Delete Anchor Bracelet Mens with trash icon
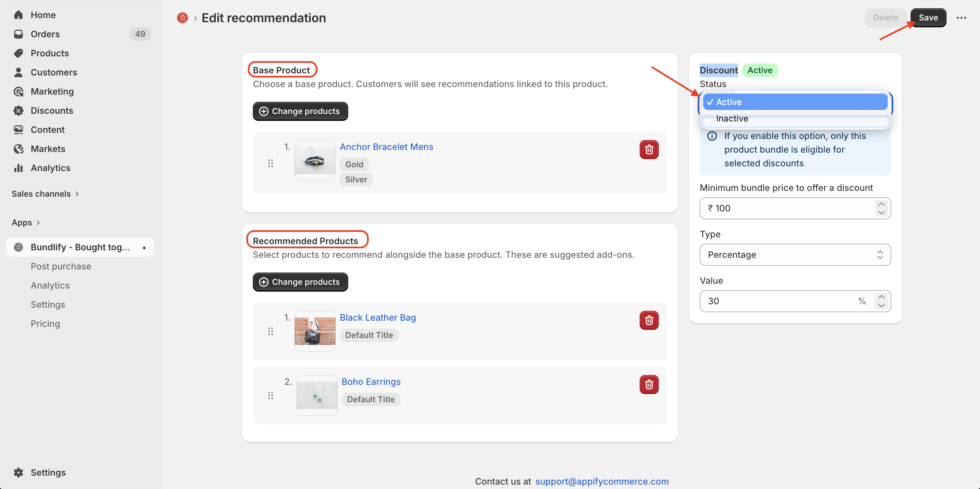The image size is (980, 489). pos(649,150)
